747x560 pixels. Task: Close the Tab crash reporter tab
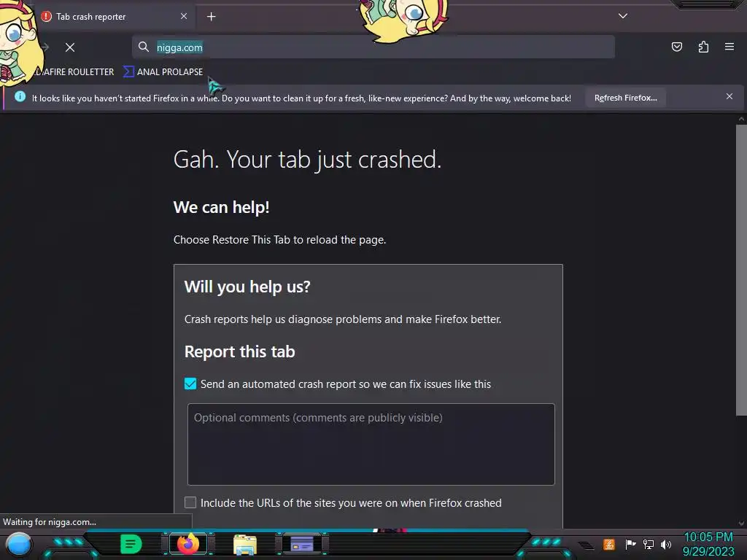[184, 16]
